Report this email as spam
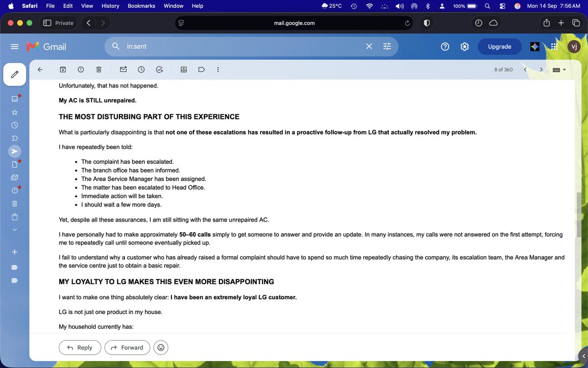The image size is (588, 368). click(x=81, y=70)
